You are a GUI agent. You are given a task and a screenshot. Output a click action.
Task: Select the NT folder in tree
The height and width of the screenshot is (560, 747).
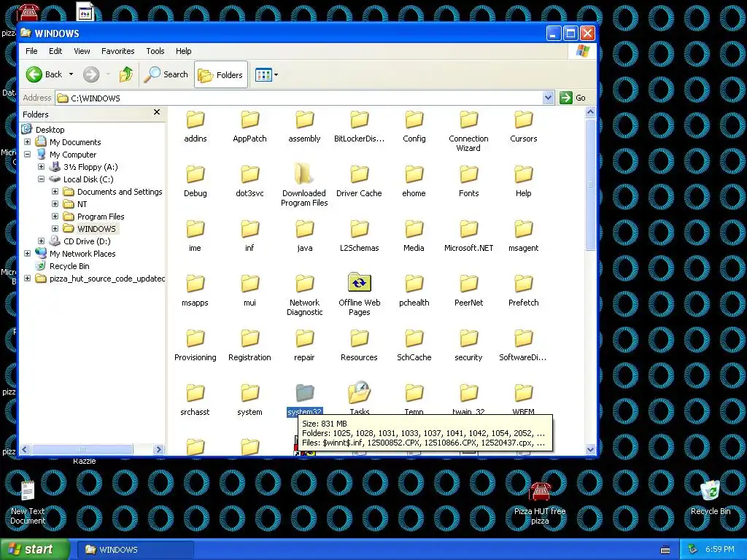click(82, 204)
